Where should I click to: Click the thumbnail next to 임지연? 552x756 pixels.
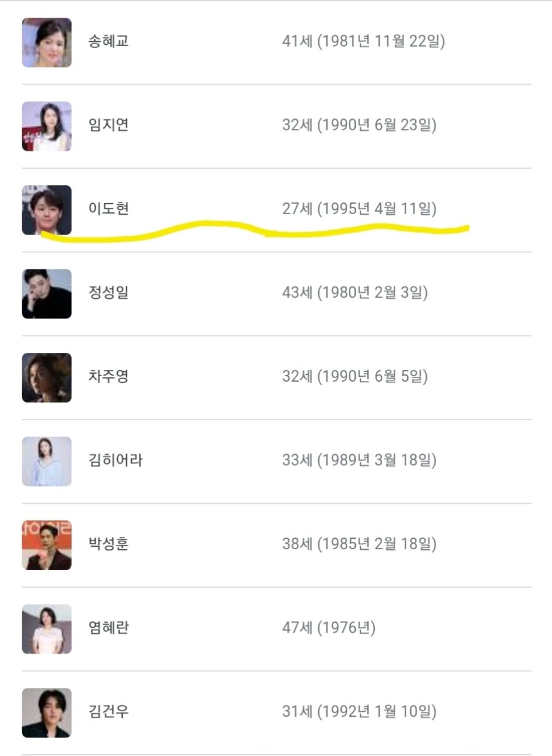(x=47, y=126)
